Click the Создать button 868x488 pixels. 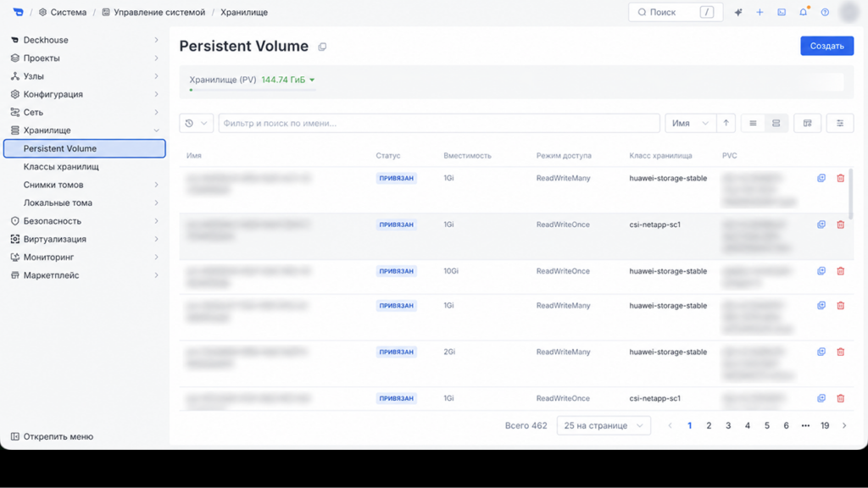pyautogui.click(x=827, y=46)
